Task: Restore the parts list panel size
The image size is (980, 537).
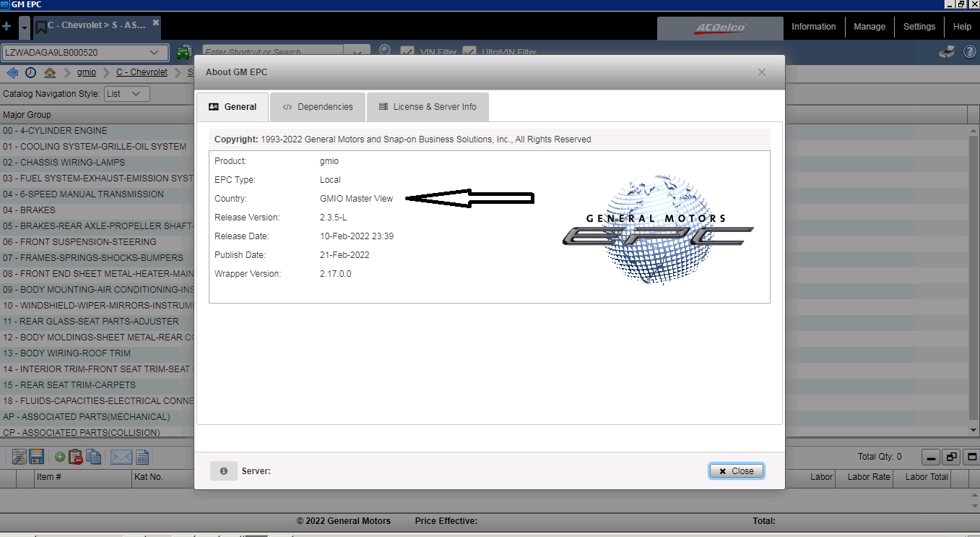Action: pos(951,457)
